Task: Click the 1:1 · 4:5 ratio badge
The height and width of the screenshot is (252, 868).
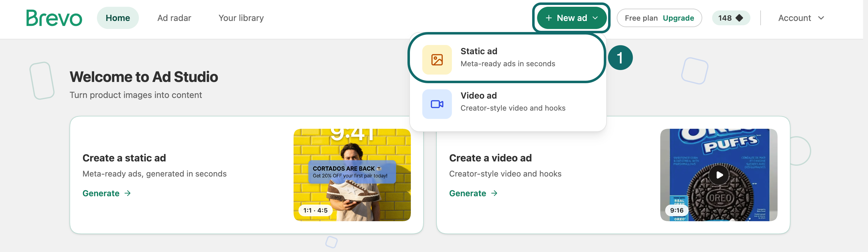Action: 315,210
